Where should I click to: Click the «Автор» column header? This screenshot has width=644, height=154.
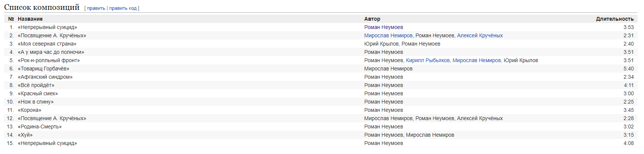click(372, 19)
